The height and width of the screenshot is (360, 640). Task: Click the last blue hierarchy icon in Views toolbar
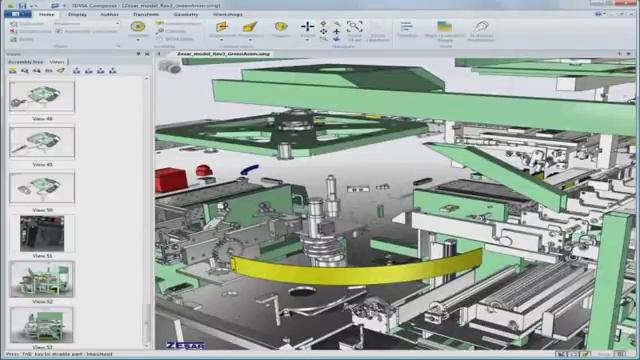(x=113, y=71)
